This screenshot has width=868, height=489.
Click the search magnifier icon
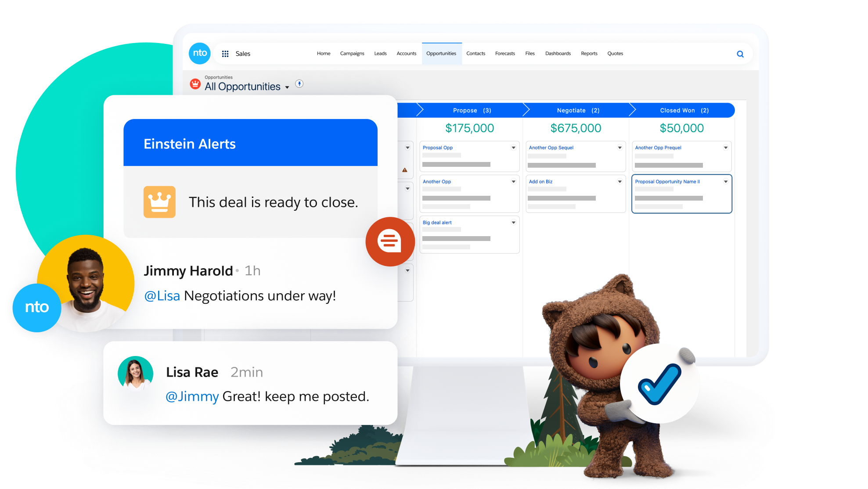(740, 54)
